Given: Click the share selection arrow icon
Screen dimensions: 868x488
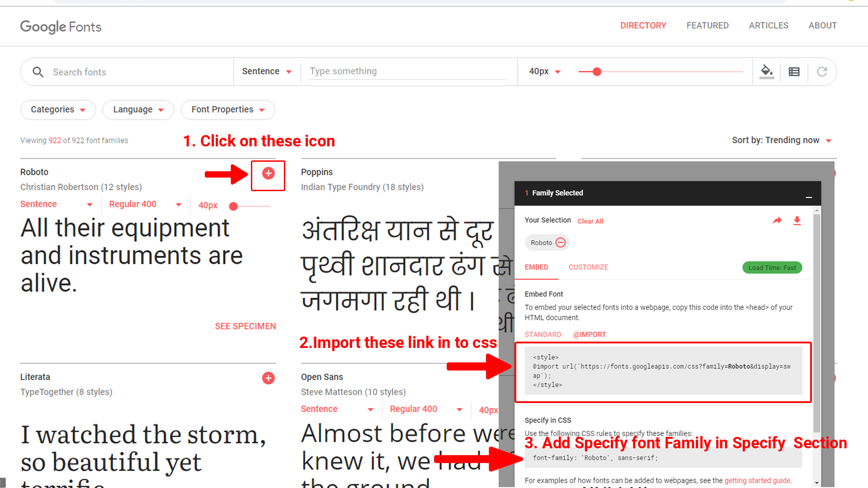Looking at the screenshot, I should pyautogui.click(x=777, y=221).
